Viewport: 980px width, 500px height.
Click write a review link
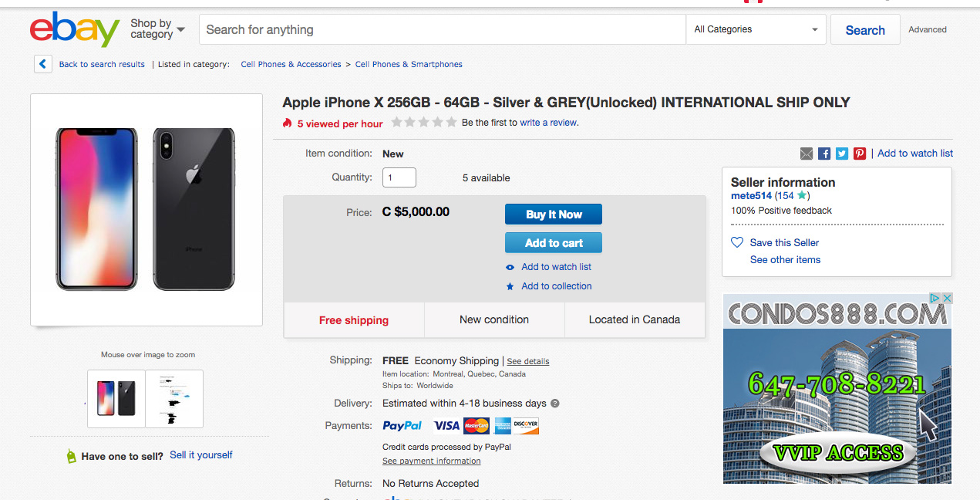548,122
